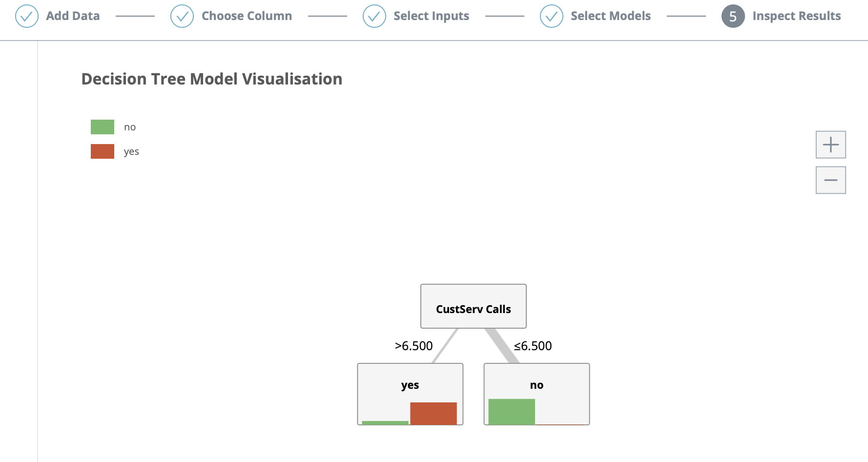The height and width of the screenshot is (462, 868).
Task: Zoom out with the minus button
Action: [830, 180]
